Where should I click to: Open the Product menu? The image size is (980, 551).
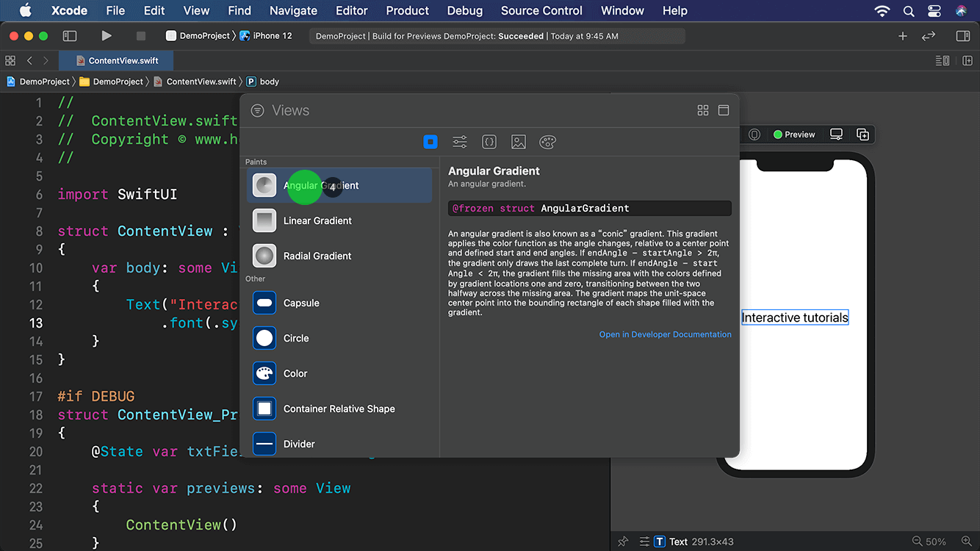click(x=407, y=10)
